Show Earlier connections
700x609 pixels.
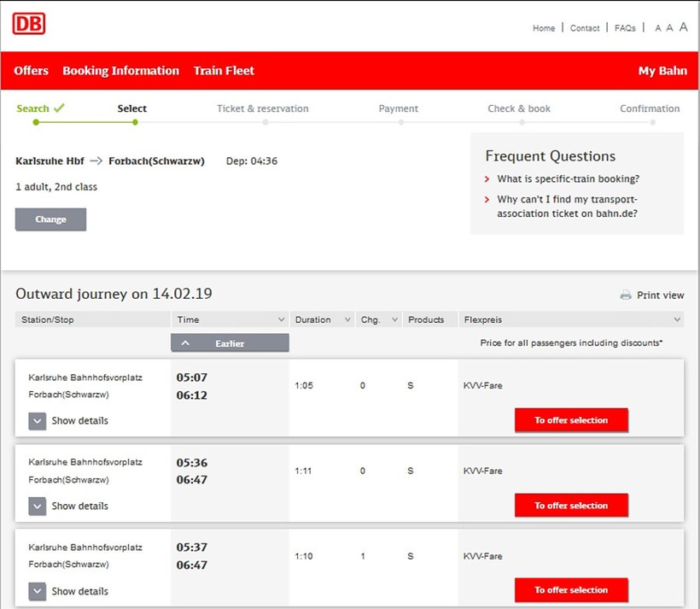[230, 343]
